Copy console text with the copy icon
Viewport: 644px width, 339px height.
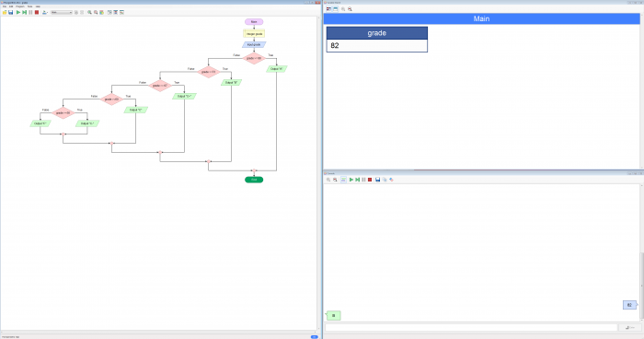pyautogui.click(x=385, y=180)
